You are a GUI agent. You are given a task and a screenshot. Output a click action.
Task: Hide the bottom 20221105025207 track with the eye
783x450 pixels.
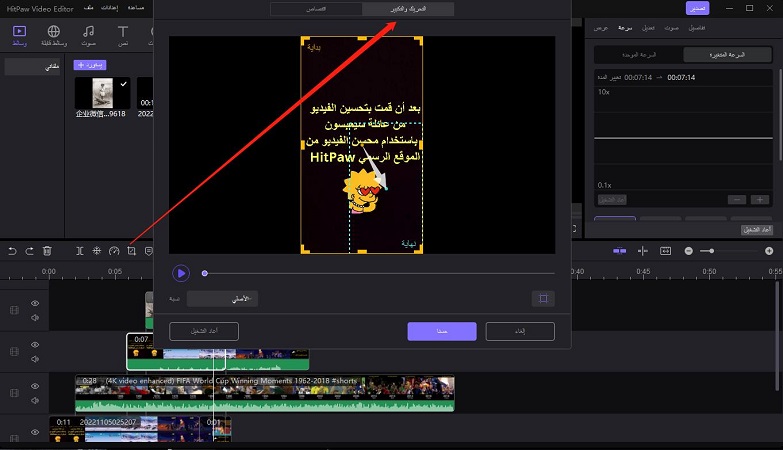click(x=35, y=432)
